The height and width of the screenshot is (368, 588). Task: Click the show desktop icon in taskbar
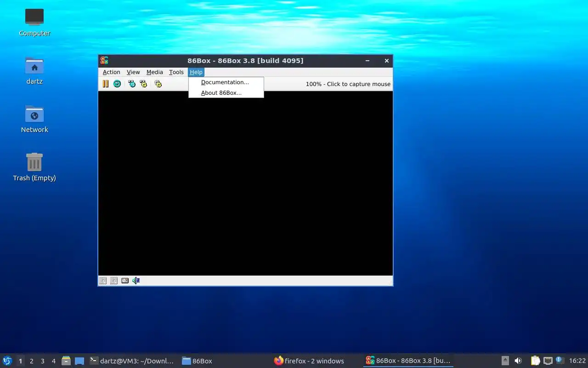pyautogui.click(x=79, y=361)
